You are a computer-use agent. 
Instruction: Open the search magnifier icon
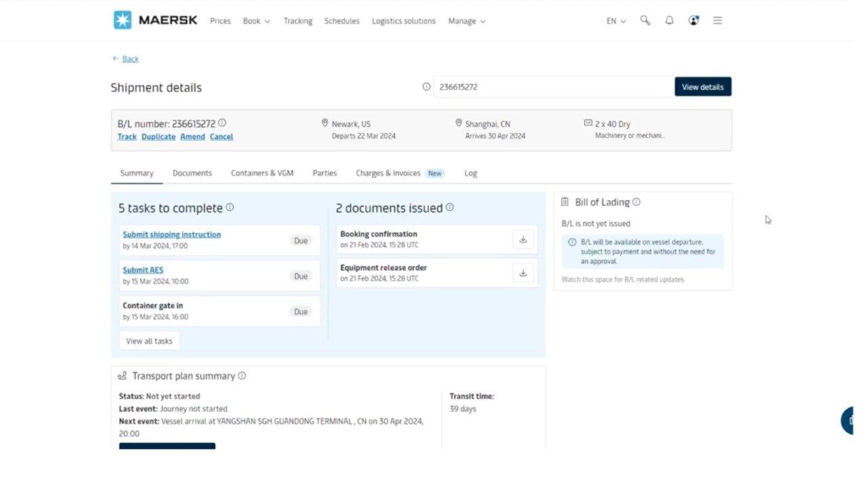(x=645, y=21)
